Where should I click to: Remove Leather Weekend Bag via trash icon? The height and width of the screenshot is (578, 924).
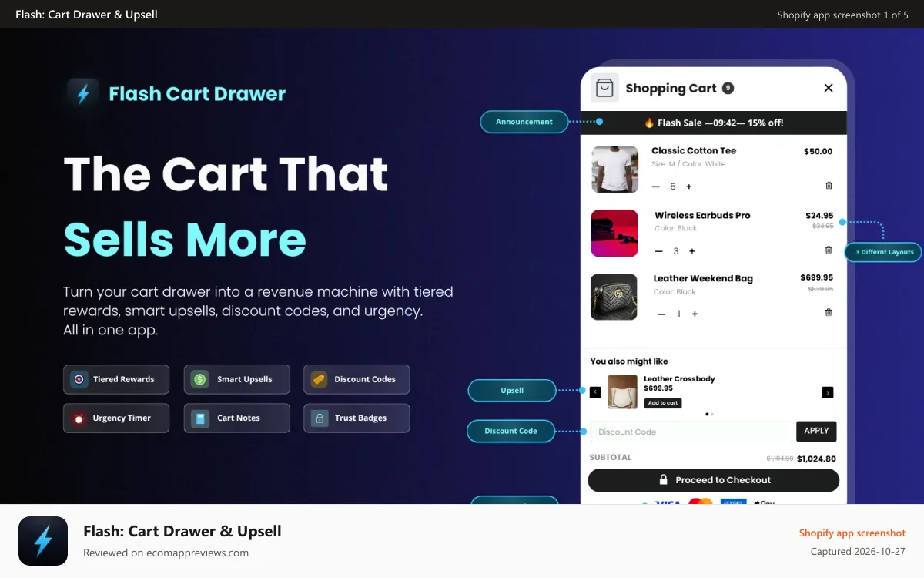[x=829, y=312]
